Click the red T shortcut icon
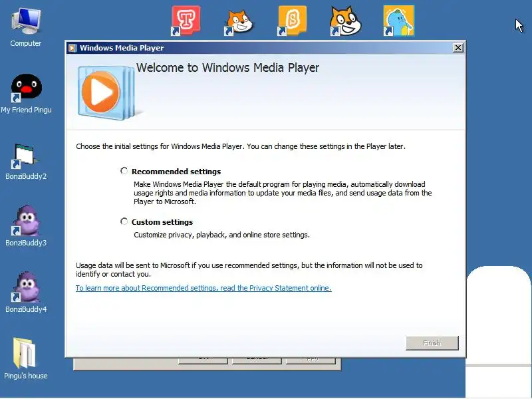 click(x=186, y=21)
